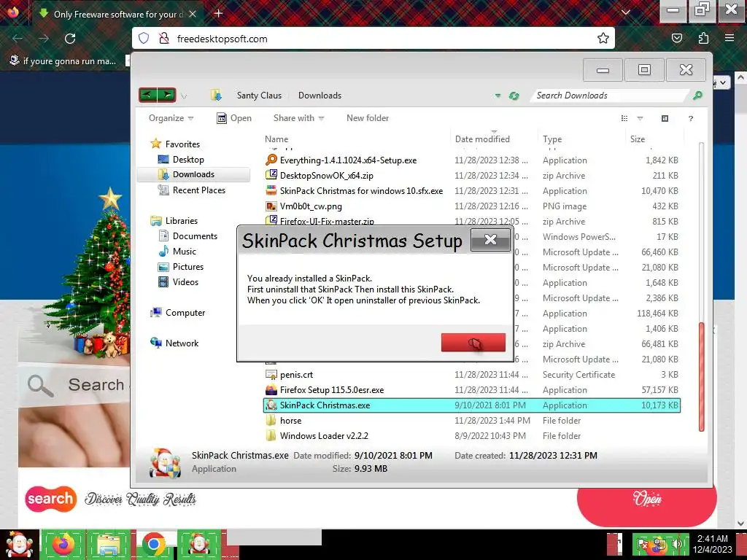Select Network in navigation pane

pos(174,343)
